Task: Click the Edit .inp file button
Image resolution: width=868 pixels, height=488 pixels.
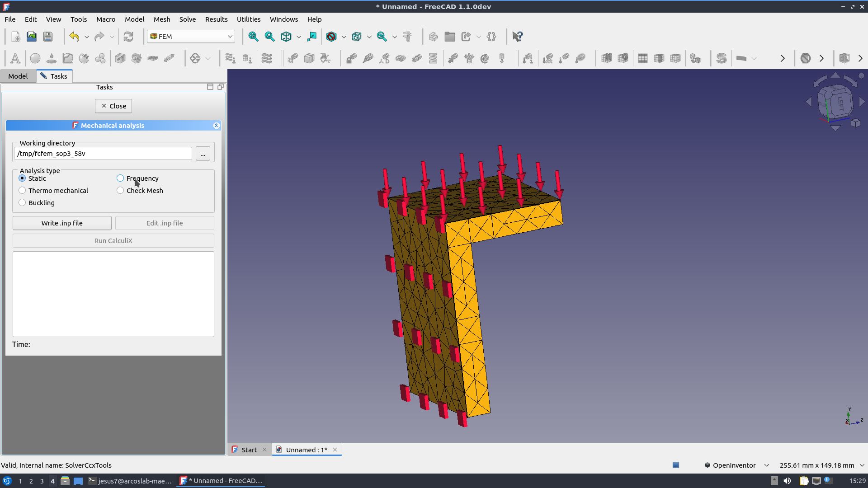Action: click(x=165, y=223)
